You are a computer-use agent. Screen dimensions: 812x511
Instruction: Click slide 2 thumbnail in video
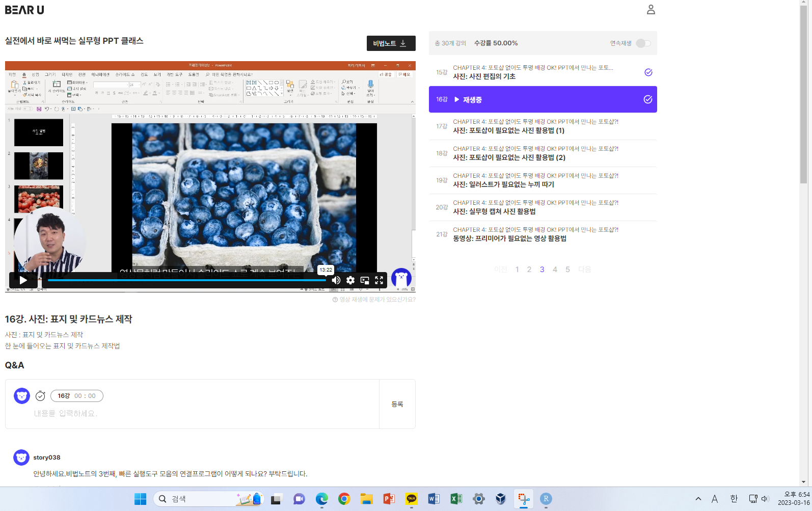tap(39, 166)
